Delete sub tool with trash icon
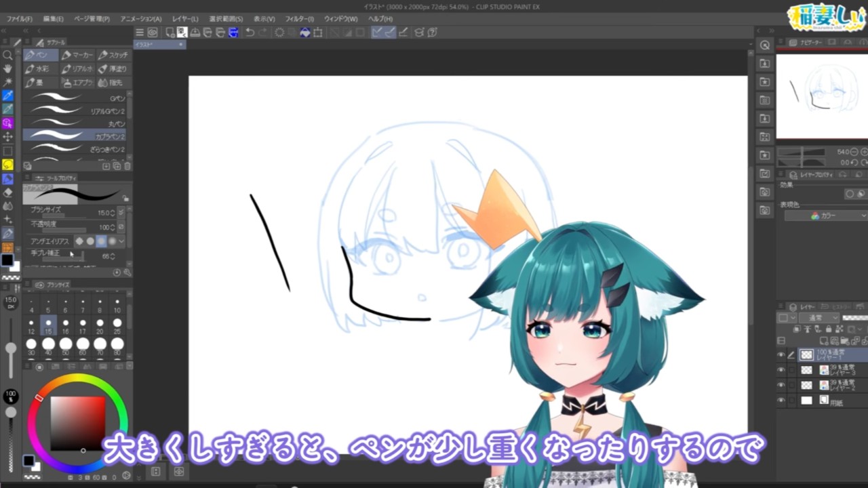This screenshot has height=488, width=868. [127, 166]
